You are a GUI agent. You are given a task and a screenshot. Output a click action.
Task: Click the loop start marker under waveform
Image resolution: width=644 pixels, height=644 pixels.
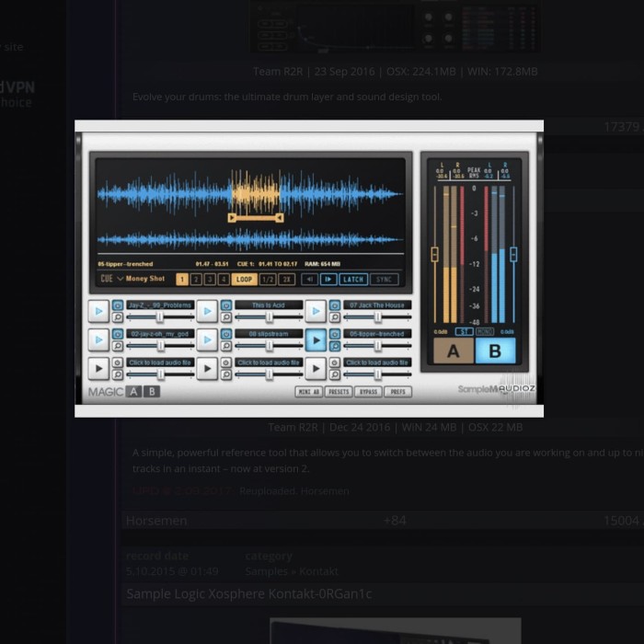coord(232,218)
